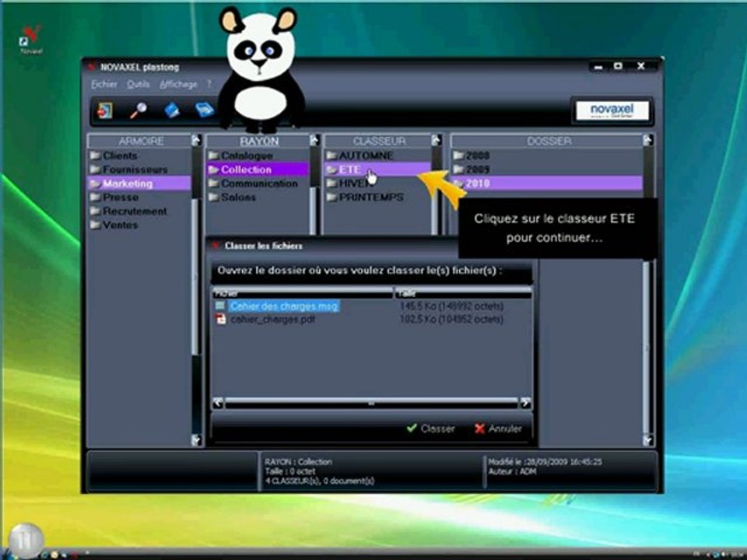
Task: Open the Affichage menu
Action: coord(178,84)
